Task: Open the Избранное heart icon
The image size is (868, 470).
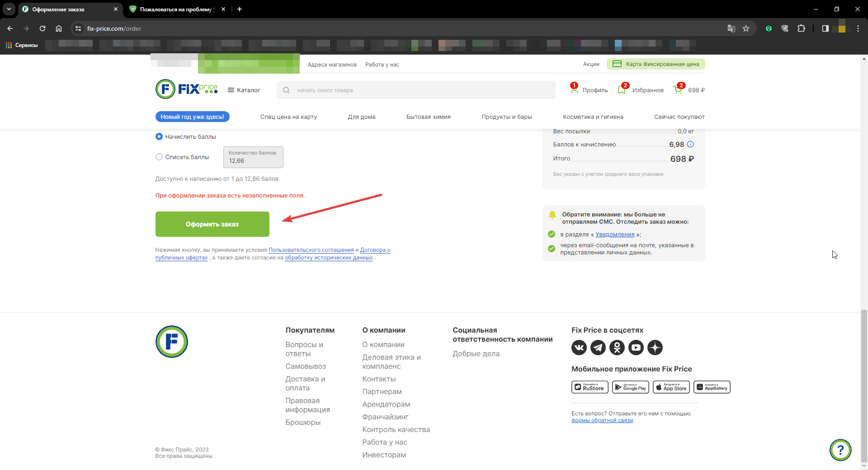Action: pyautogui.click(x=622, y=89)
